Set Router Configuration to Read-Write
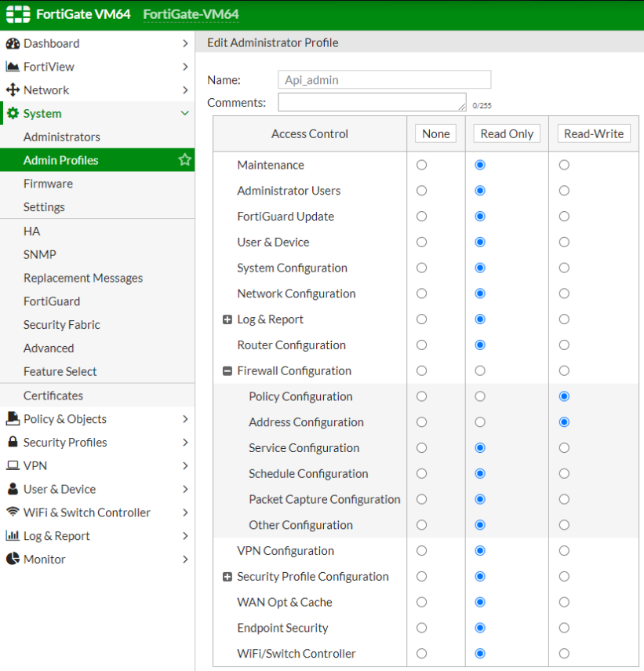 564,345
